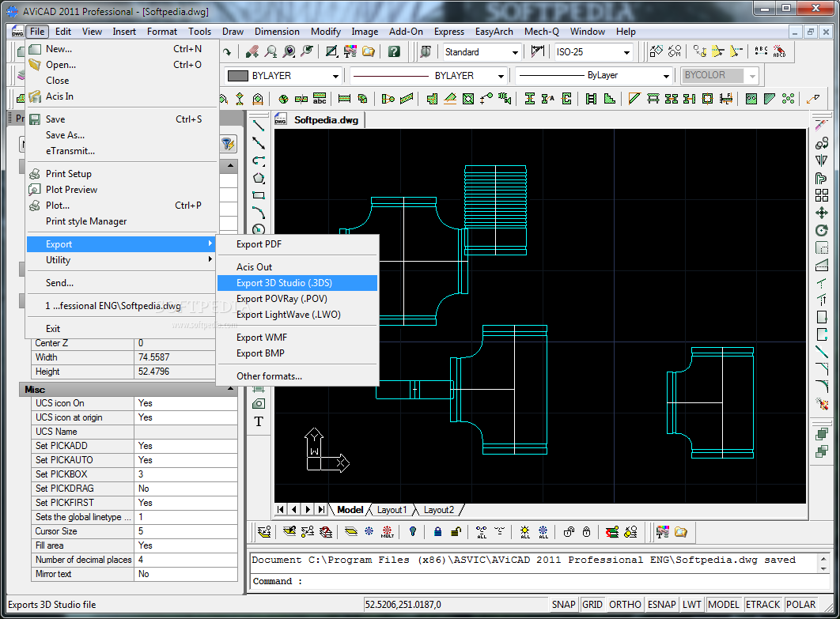Click the Erase tool in right toolbar

pos(821,125)
